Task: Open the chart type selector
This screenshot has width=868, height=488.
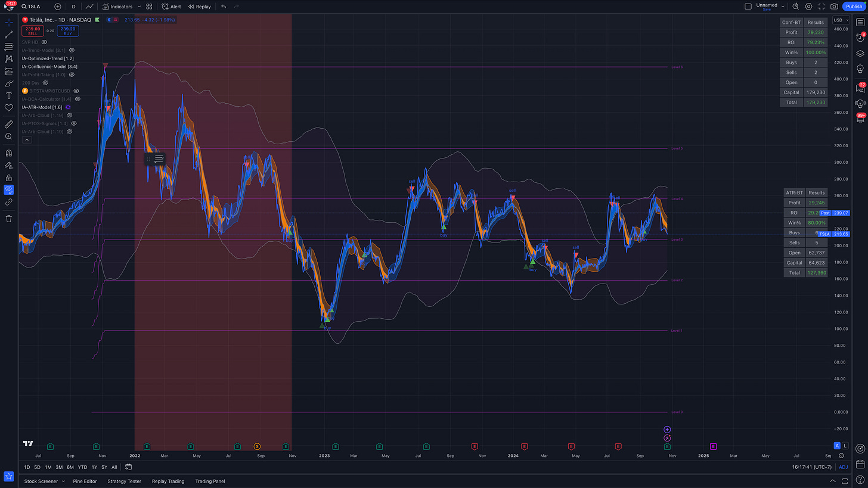Action: pos(89,7)
